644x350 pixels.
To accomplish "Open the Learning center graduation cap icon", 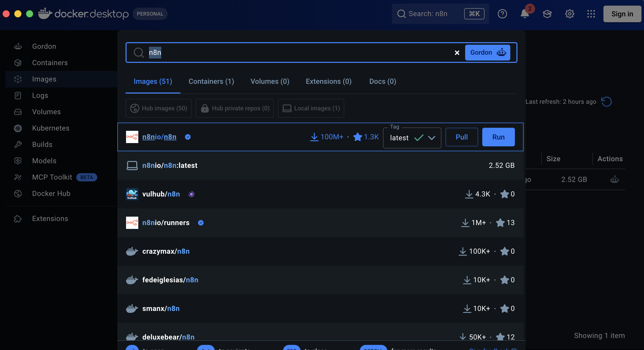I will [x=547, y=14].
